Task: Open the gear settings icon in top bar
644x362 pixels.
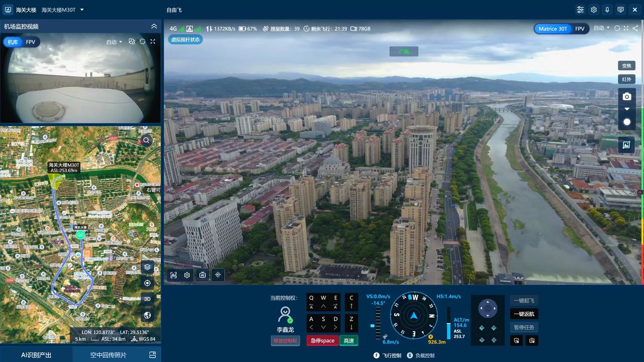Action: (594, 10)
